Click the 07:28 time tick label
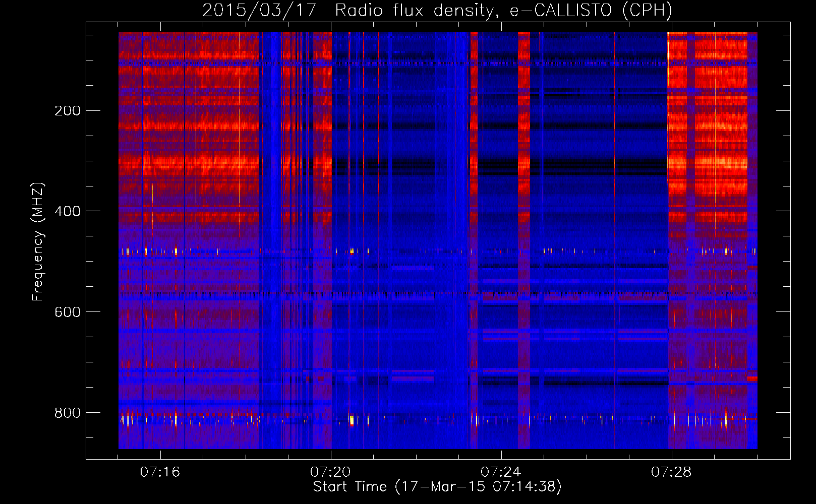 coord(671,472)
